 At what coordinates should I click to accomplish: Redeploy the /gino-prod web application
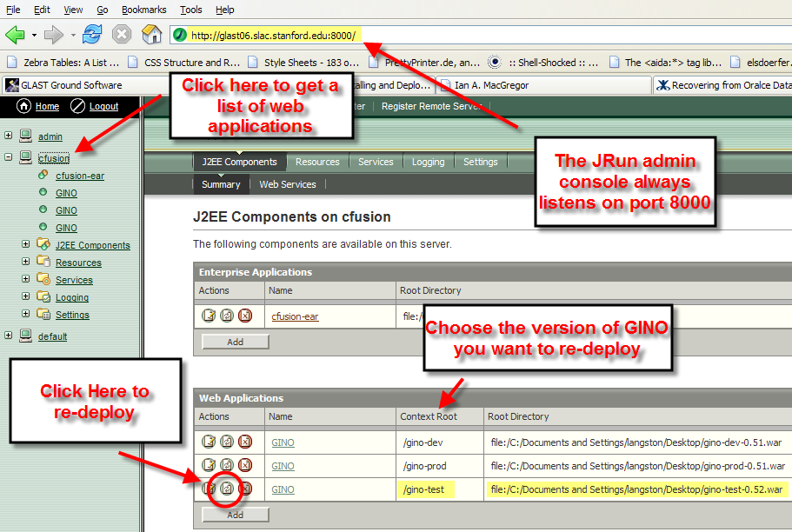pyautogui.click(x=227, y=465)
